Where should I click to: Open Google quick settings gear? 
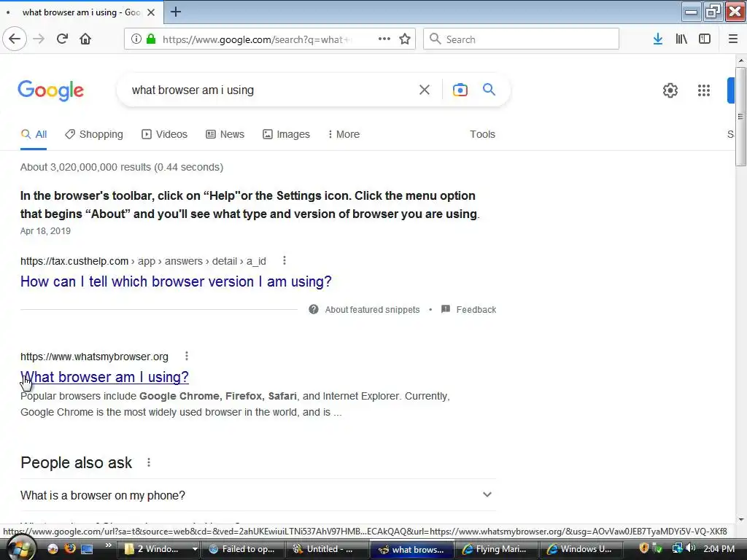coord(670,90)
